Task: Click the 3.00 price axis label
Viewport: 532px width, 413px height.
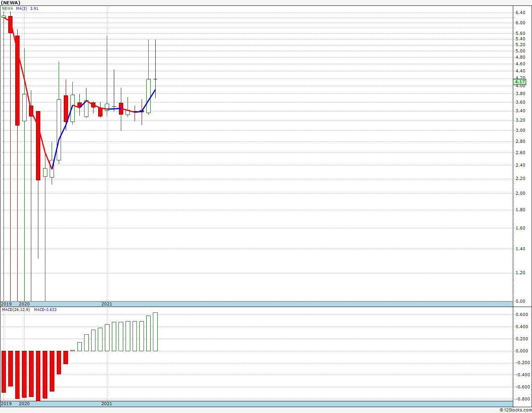Action: pyautogui.click(x=520, y=131)
